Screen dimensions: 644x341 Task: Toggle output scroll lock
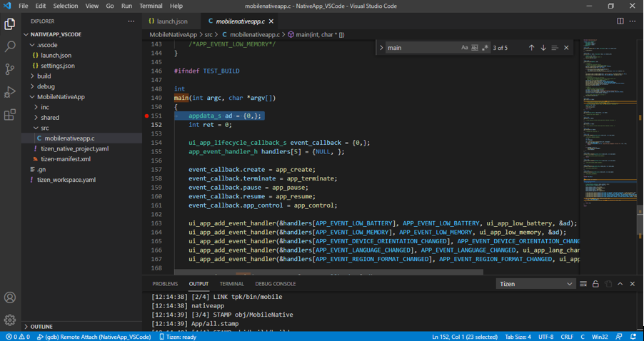[x=595, y=284]
